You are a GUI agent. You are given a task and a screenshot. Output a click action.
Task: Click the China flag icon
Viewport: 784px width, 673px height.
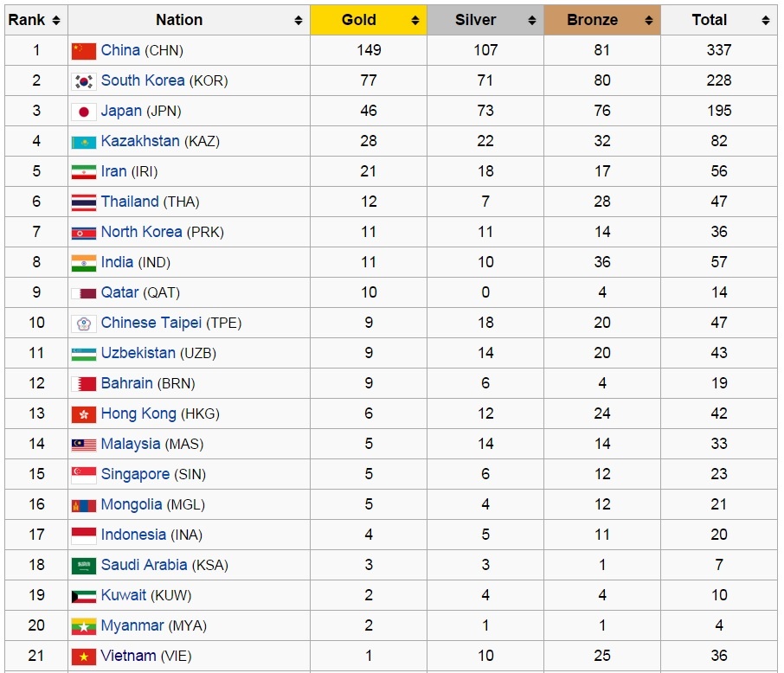tap(83, 51)
